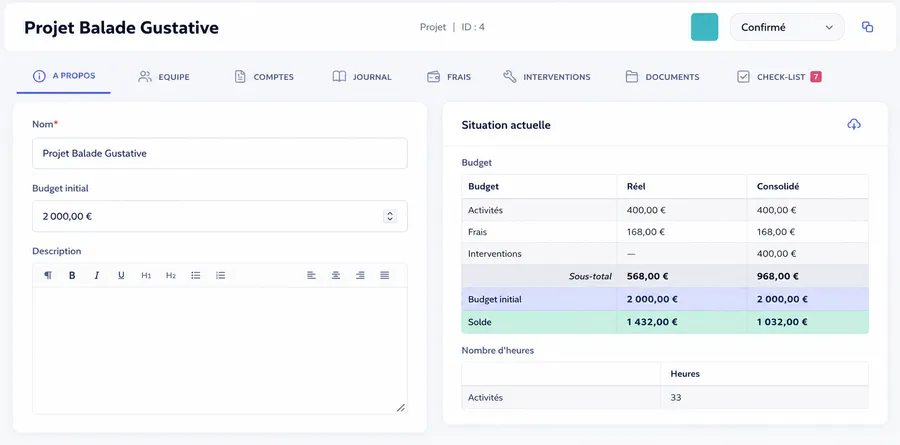900x445 pixels.
Task: Open the COMPTES tab
Action: click(x=264, y=76)
